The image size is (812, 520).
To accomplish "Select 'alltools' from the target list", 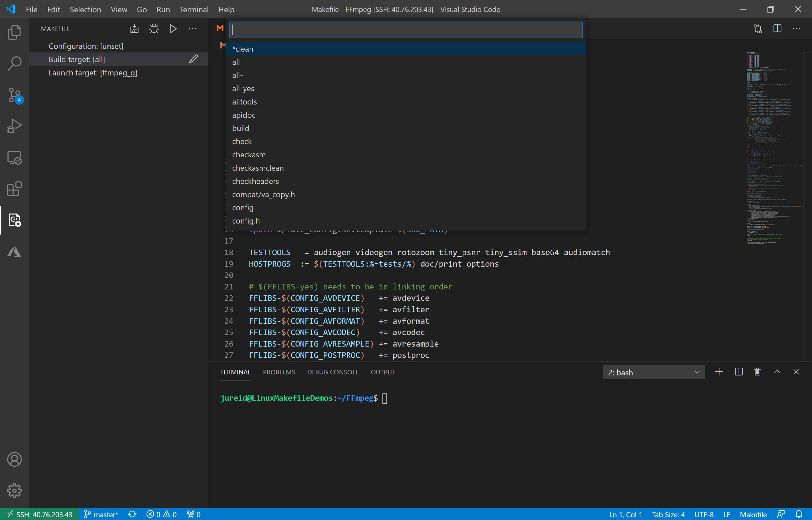I will [244, 102].
